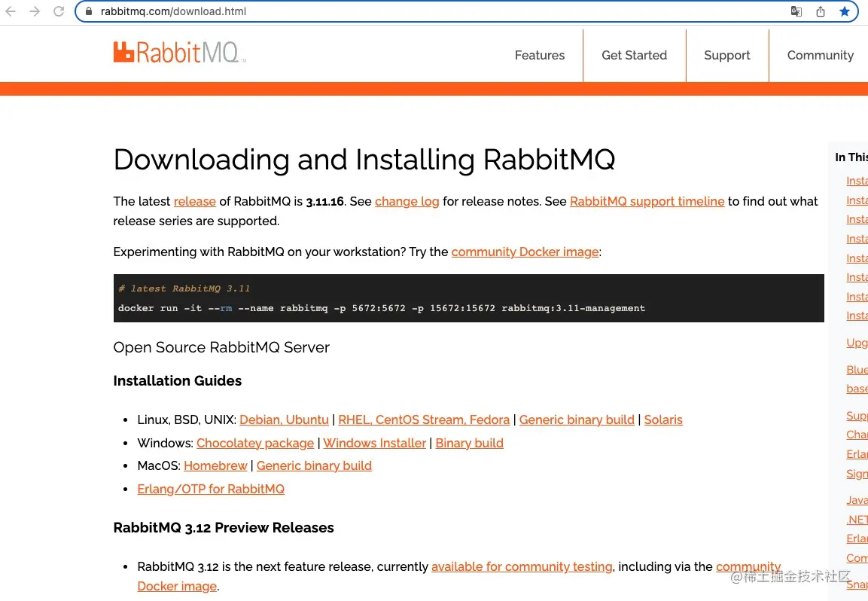Open Debian, Ubuntu install guide

284,419
